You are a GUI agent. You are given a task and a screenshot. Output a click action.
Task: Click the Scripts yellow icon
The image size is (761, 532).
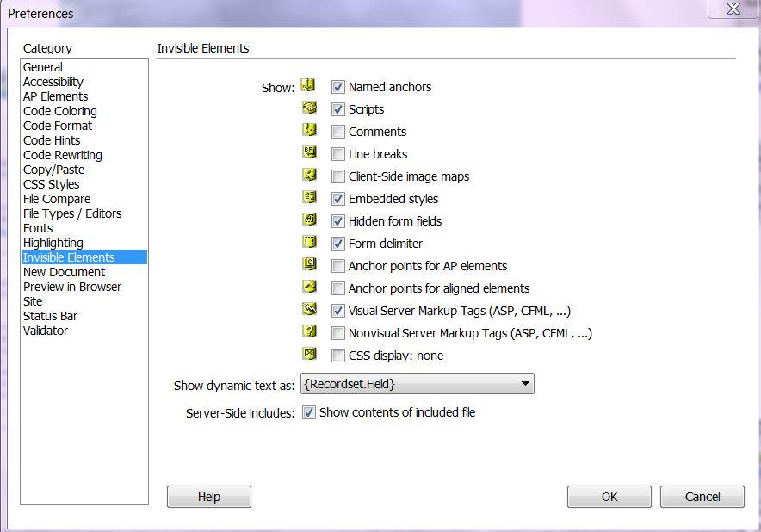pos(309,108)
